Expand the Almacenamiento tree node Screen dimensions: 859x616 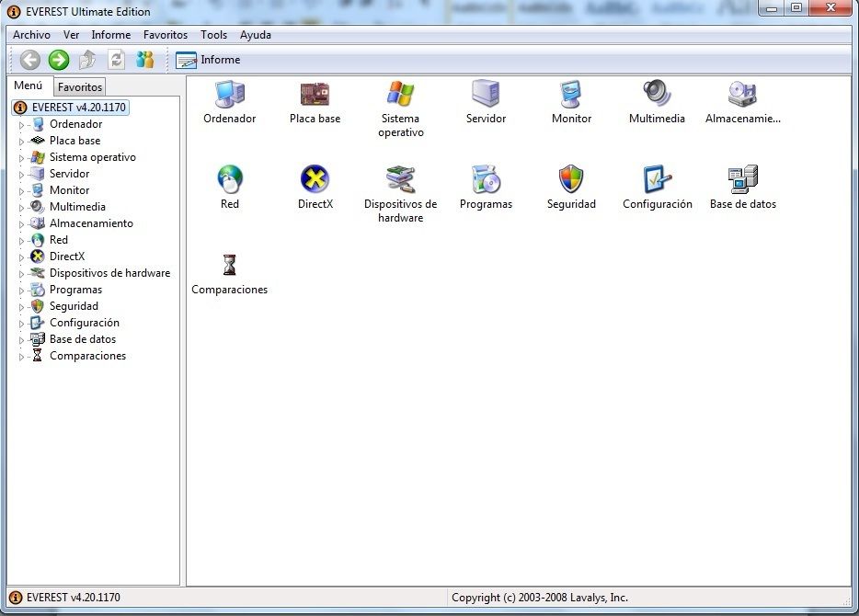pos(22,224)
